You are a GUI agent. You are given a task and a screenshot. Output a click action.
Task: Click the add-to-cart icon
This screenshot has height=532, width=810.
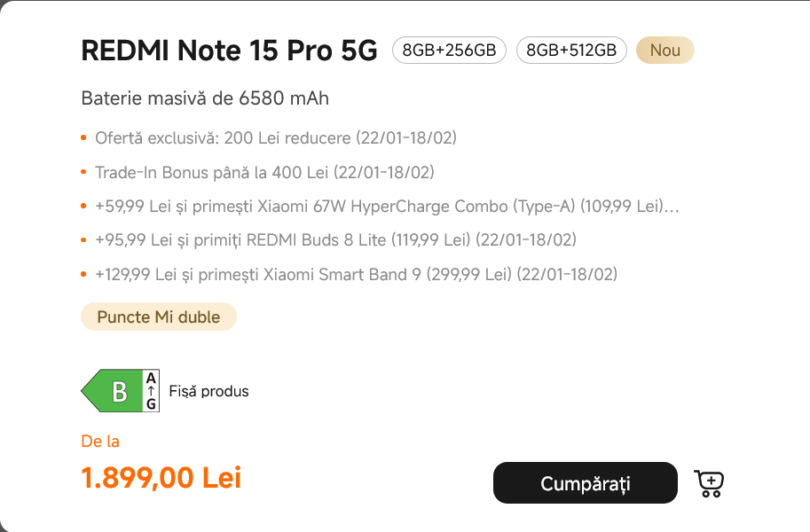(x=710, y=482)
